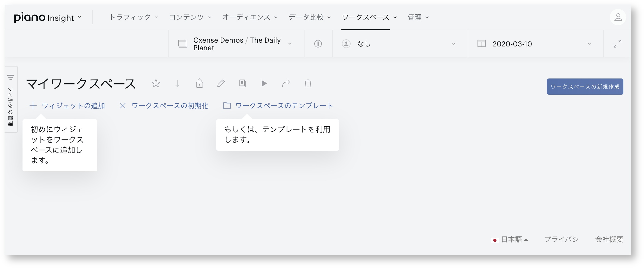644x268 pixels.
Task: Open the トラフィック menu
Action: click(134, 17)
